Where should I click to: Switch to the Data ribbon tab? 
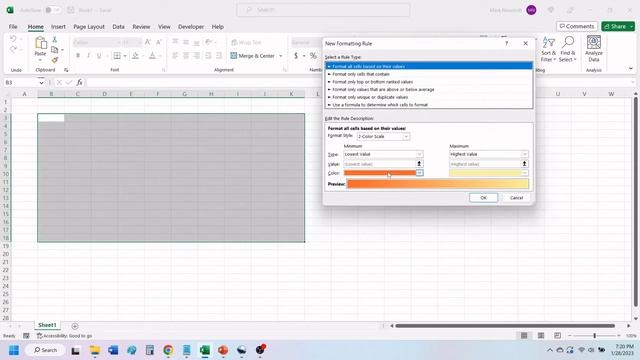[118, 27]
